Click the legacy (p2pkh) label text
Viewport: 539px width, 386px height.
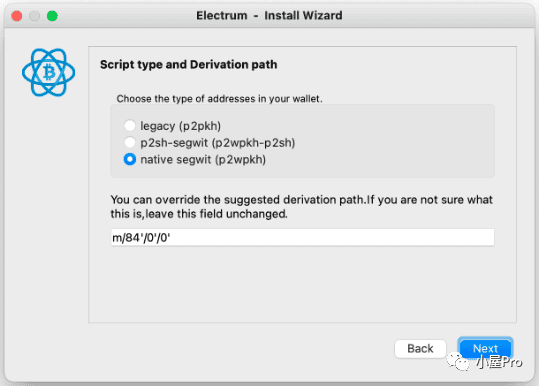click(180, 126)
